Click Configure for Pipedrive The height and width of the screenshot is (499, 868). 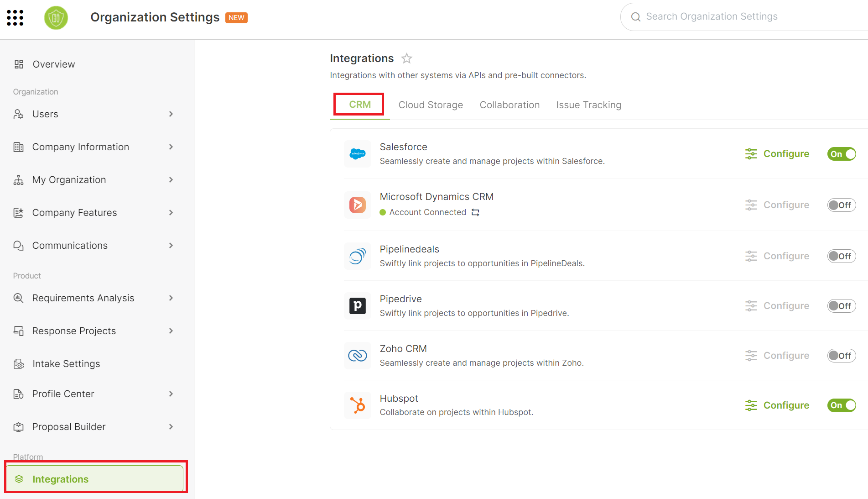(786, 306)
